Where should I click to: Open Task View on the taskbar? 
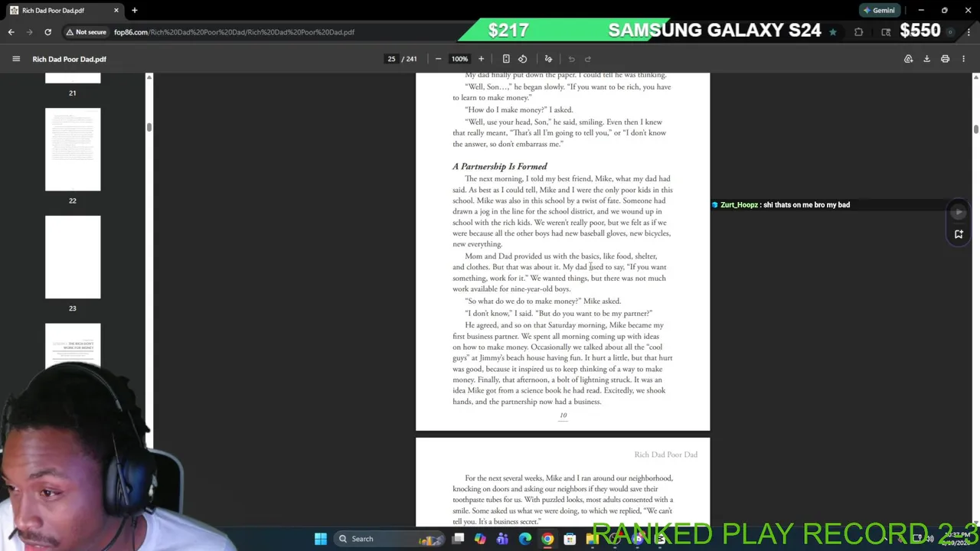pyautogui.click(x=458, y=539)
